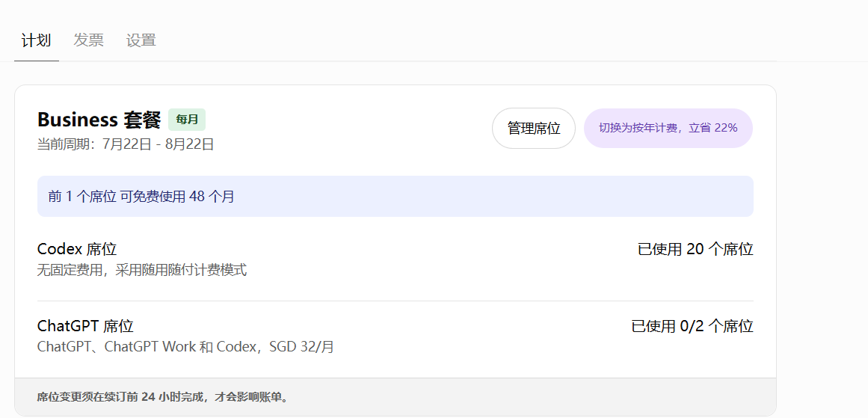868x418 pixels.
Task: Click the ChatGPT 席位 row title
Action: pyautogui.click(x=85, y=326)
